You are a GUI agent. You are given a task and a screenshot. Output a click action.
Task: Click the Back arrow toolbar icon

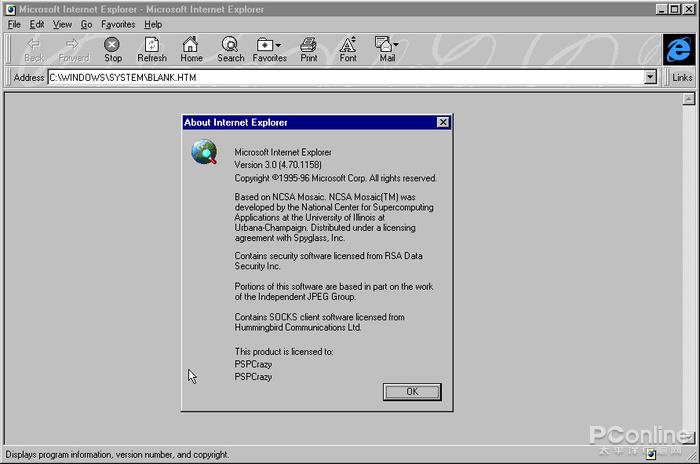pyautogui.click(x=33, y=44)
